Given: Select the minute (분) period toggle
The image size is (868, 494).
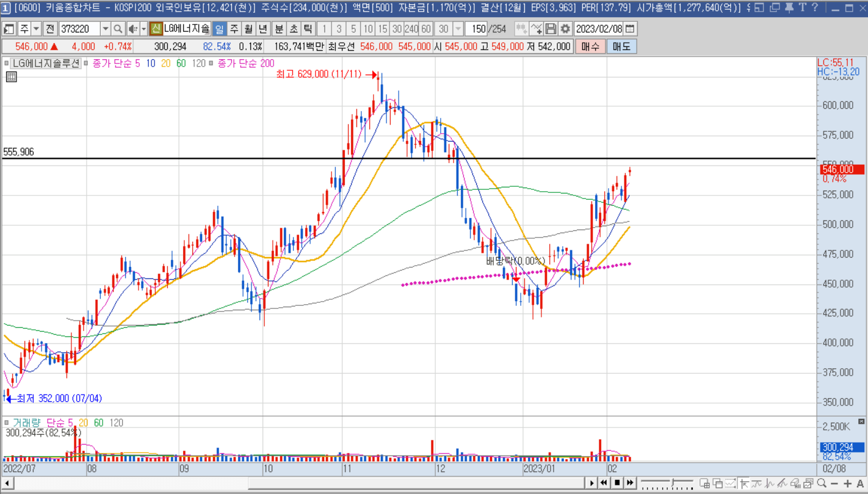Looking at the screenshot, I should (278, 29).
